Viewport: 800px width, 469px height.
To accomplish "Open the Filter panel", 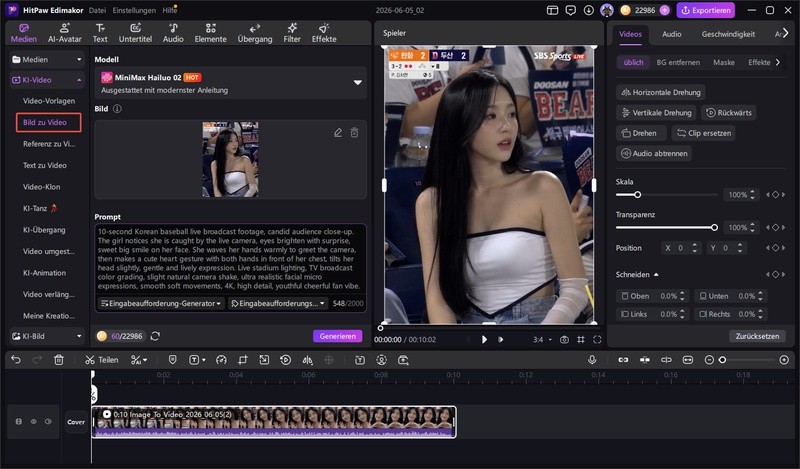I will (x=292, y=33).
